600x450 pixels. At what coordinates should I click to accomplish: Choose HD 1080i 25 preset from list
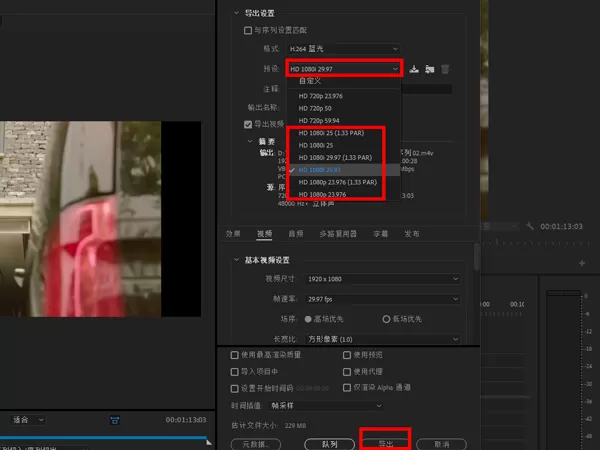pyautogui.click(x=316, y=145)
